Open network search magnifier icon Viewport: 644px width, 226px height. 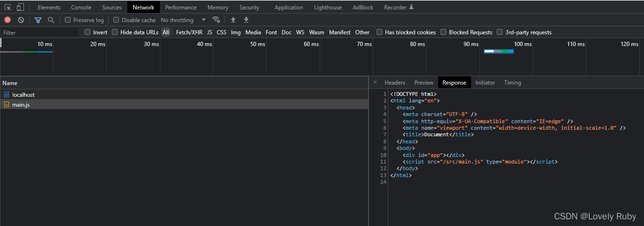[x=51, y=20]
